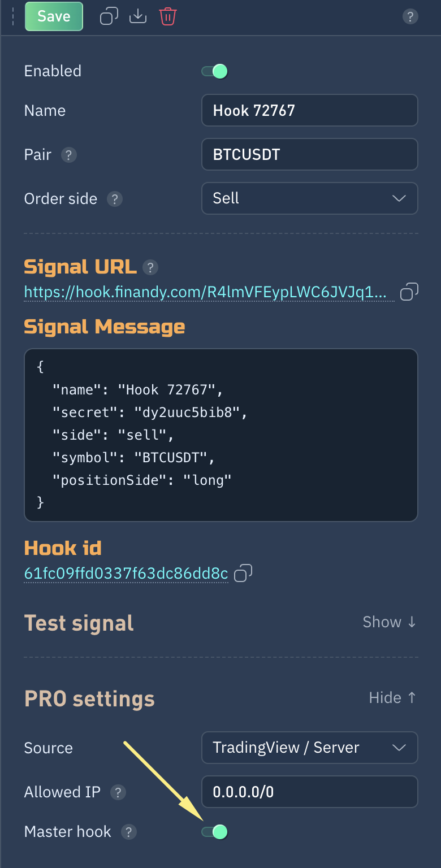This screenshot has height=868, width=441.
Task: Open the Order side dropdown
Action: point(309,198)
